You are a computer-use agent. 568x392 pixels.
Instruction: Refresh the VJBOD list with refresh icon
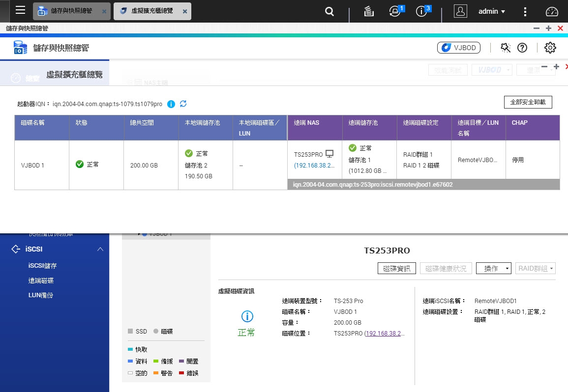(x=183, y=104)
